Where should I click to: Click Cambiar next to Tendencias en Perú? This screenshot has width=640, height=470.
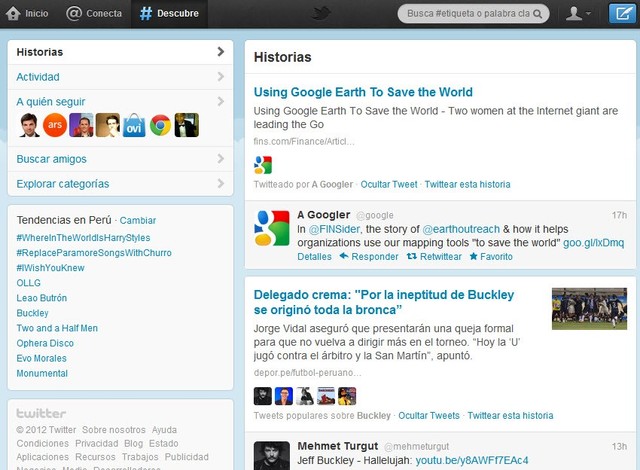138,220
